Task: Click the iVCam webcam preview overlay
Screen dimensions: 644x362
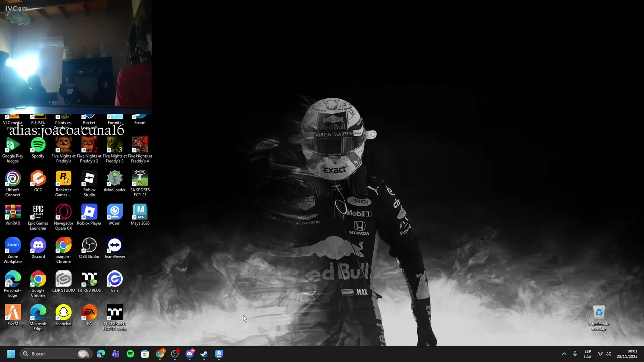Action: pyautogui.click(x=76, y=57)
